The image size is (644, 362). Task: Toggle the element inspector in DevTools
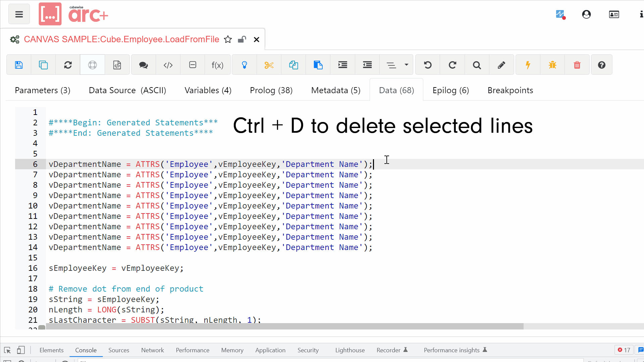click(x=7, y=350)
